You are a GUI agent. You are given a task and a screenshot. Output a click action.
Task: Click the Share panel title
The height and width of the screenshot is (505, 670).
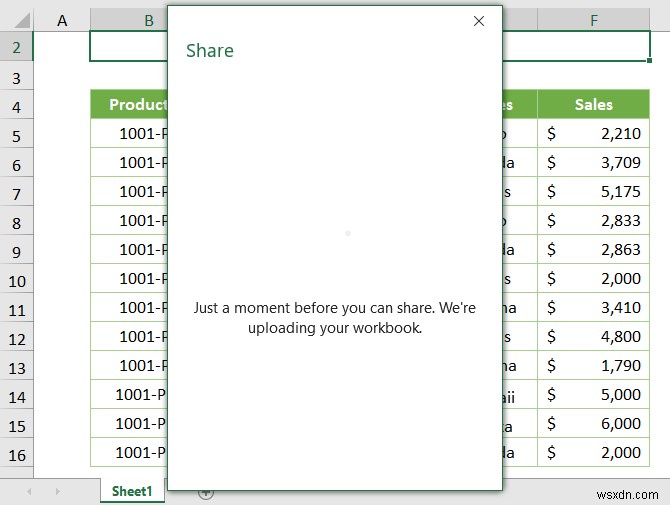[210, 51]
